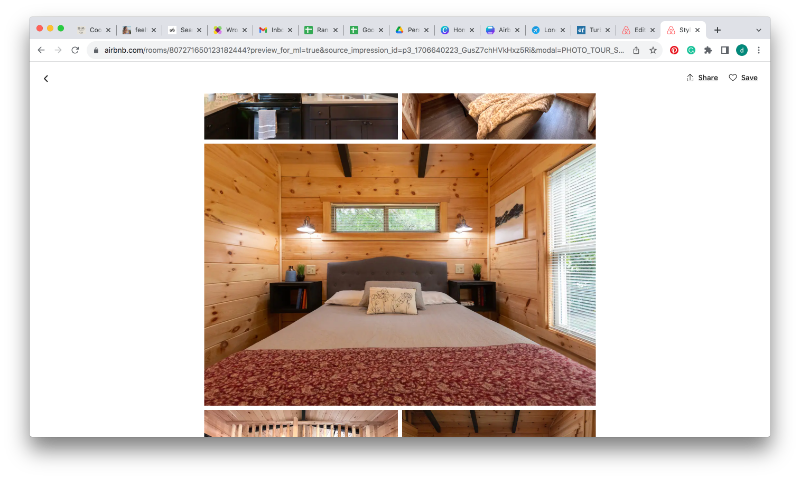The height and width of the screenshot is (479, 800).
Task: Bookmark this page with the star icon
Action: 653,50
